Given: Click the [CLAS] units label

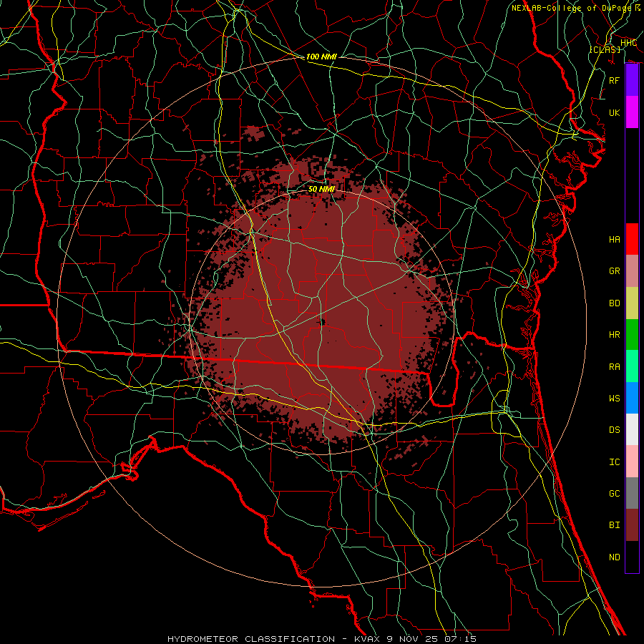Looking at the screenshot, I should point(605,49).
